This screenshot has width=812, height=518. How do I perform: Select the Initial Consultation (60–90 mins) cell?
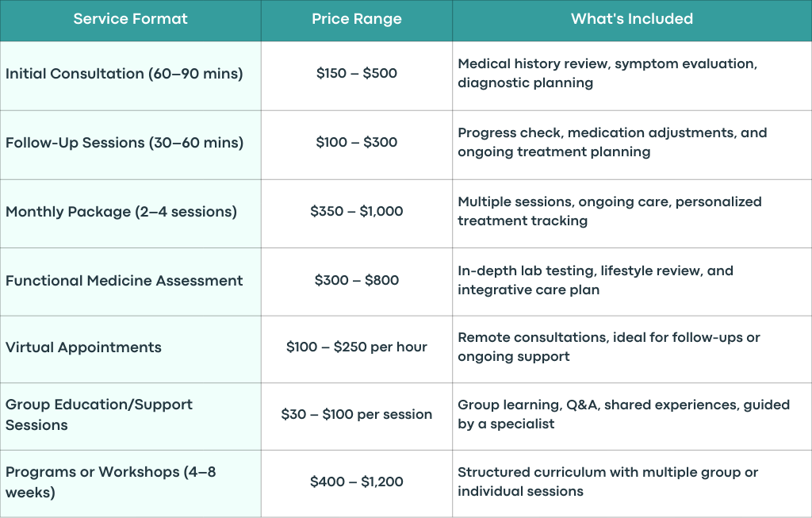131,75
